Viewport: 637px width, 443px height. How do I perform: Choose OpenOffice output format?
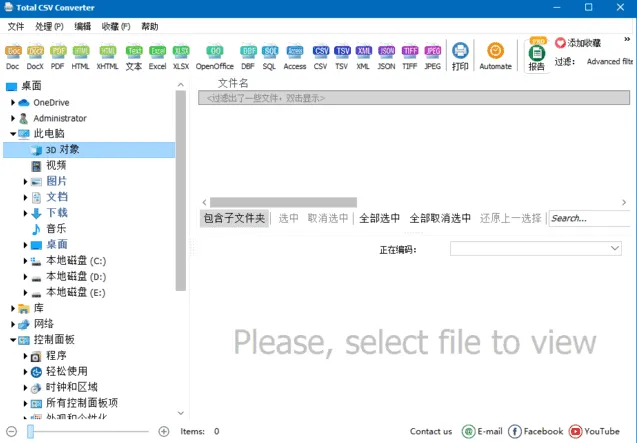(x=214, y=56)
